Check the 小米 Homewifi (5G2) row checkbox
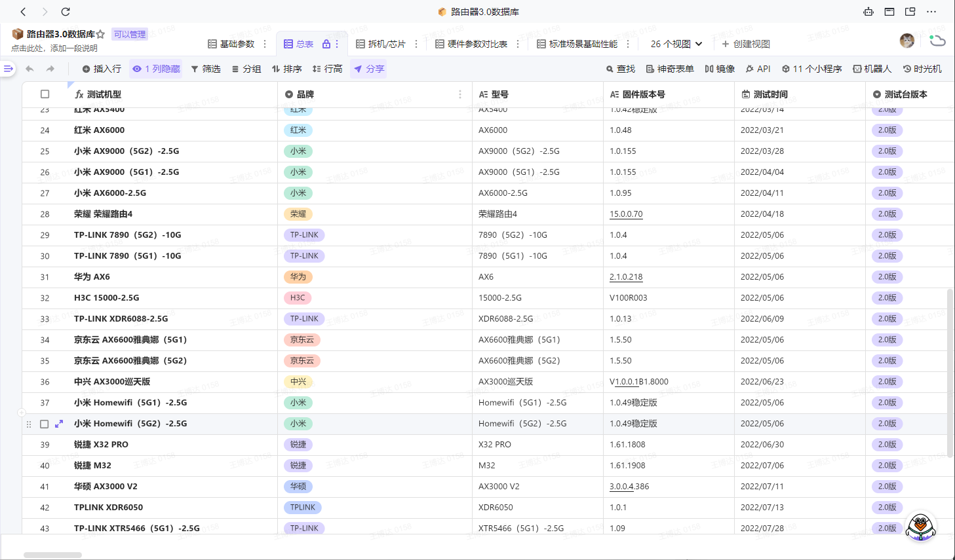 click(45, 424)
